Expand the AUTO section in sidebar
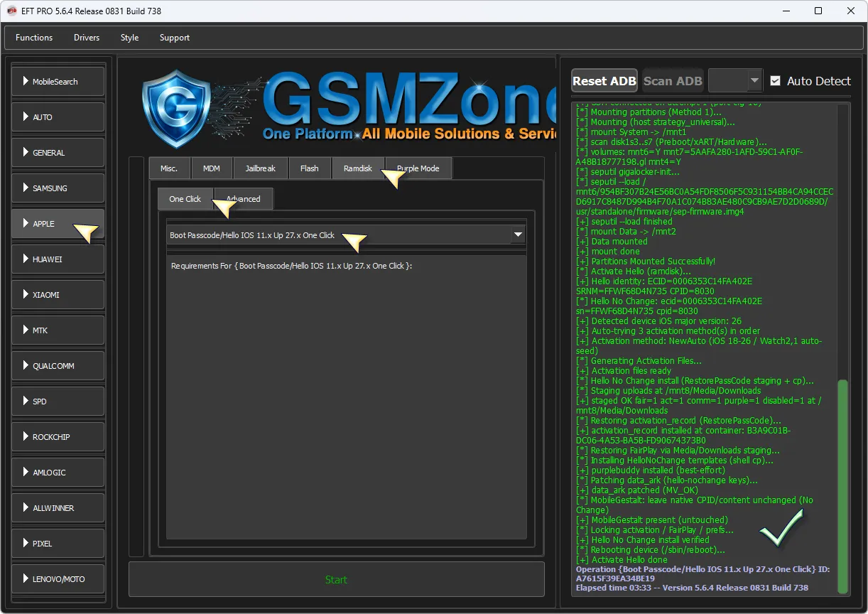 pos(58,117)
